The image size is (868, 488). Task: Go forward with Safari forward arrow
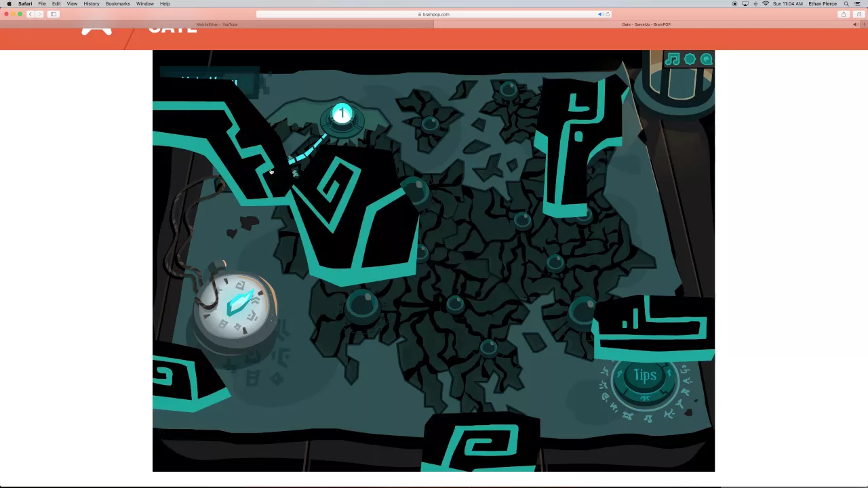tap(39, 14)
